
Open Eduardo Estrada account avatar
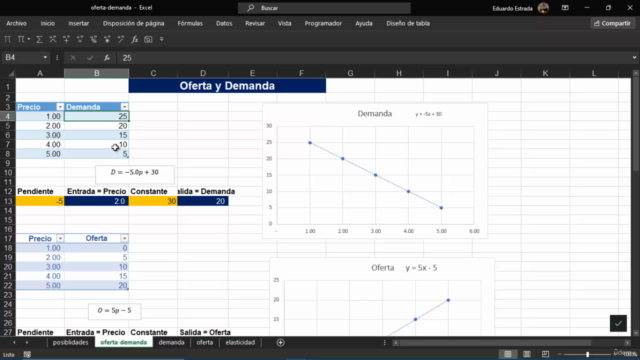click(543, 8)
